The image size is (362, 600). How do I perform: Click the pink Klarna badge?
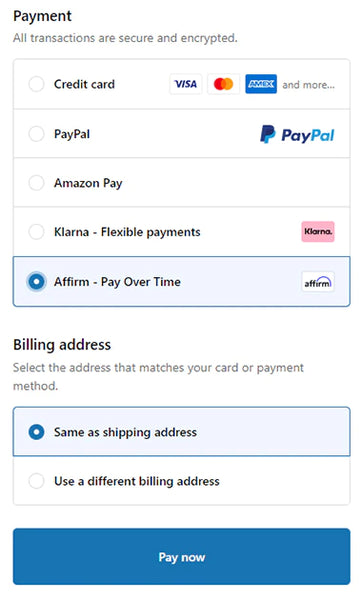tap(318, 232)
